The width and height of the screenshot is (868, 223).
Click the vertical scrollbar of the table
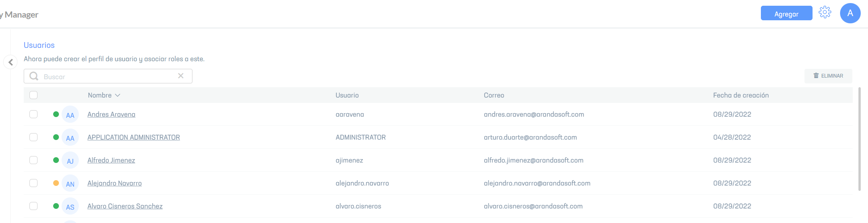click(860, 138)
